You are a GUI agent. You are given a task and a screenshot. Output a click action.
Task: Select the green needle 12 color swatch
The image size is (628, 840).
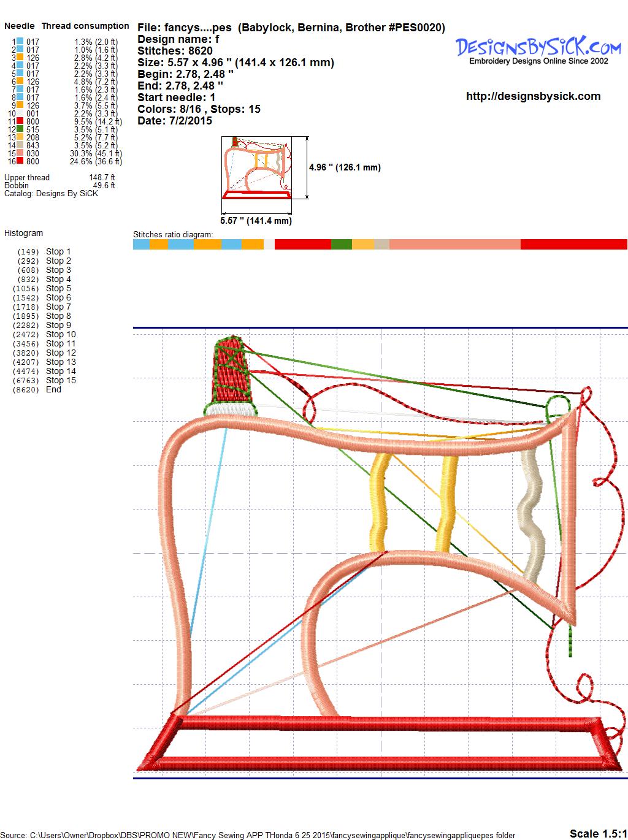click(x=20, y=129)
